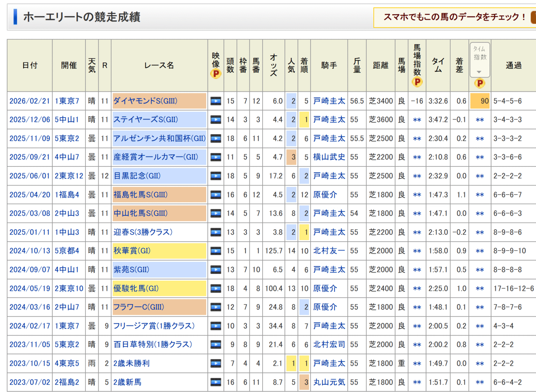The image size is (536, 392).
Task: Open jockey 丸山元気 link
Action: [x=329, y=382]
